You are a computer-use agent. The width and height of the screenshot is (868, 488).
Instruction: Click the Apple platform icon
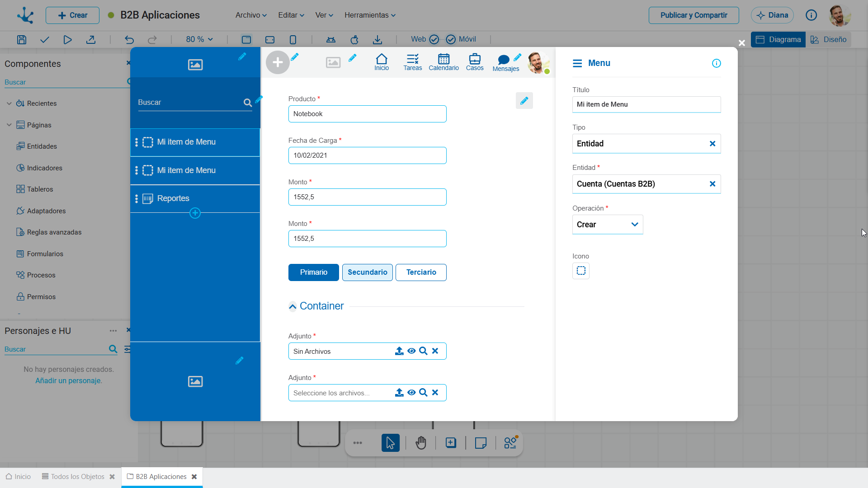coord(354,40)
